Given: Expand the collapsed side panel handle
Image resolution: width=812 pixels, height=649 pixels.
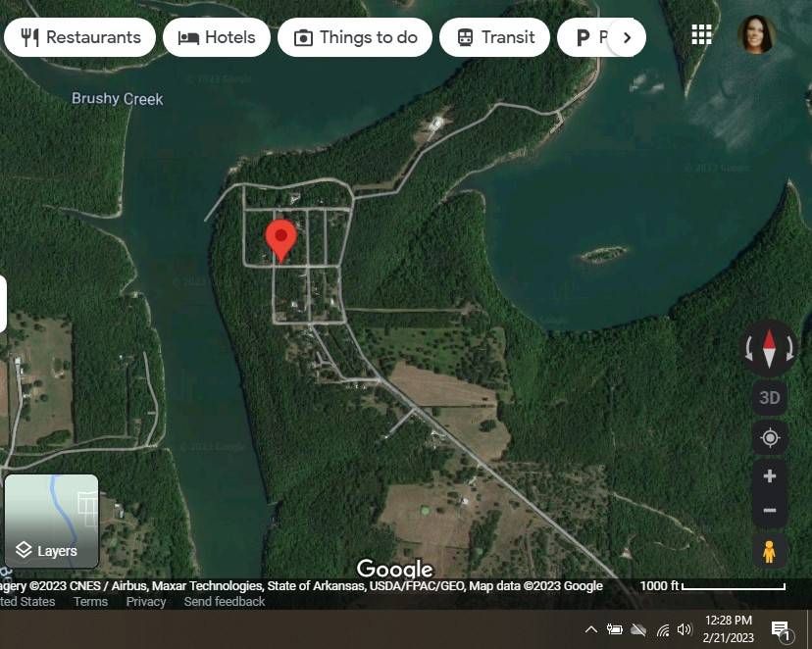Looking at the screenshot, I should (3, 304).
